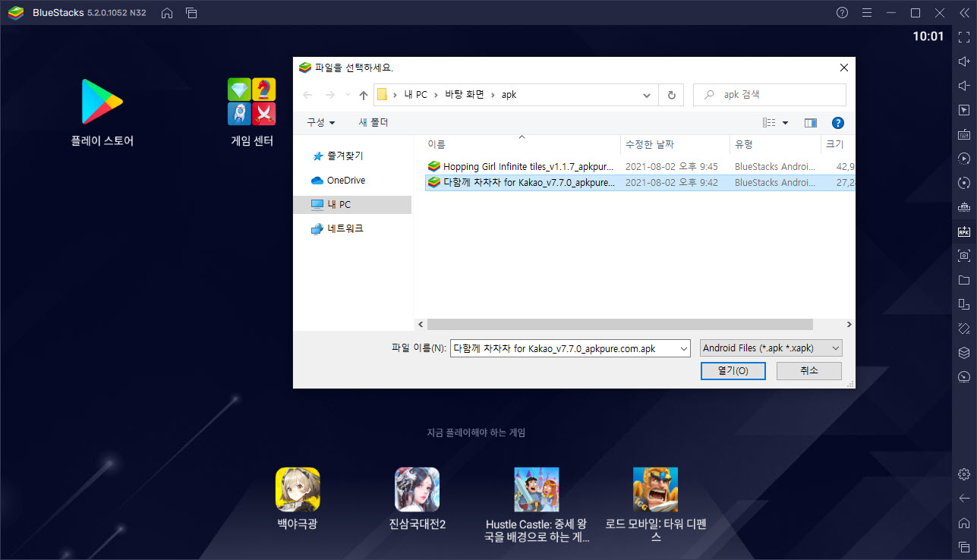This screenshot has width=977, height=560.
Task: Click the rotate screen sidebar icon
Action: (x=964, y=304)
